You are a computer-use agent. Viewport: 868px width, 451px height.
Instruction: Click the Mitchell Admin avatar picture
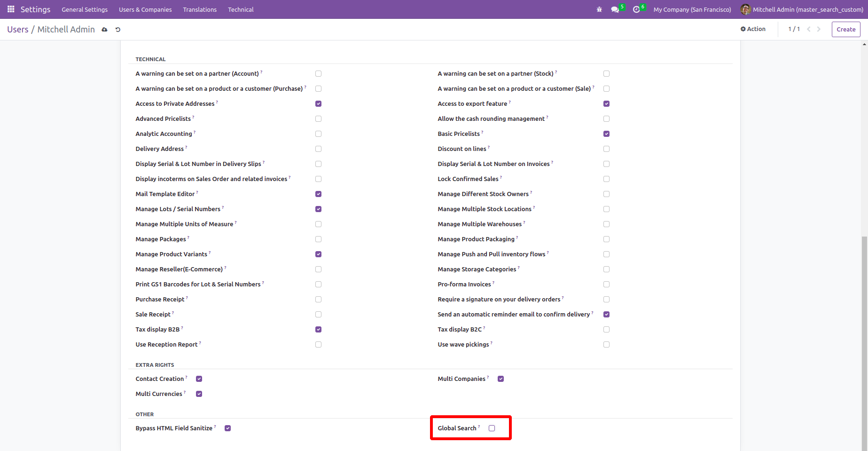tap(745, 9)
